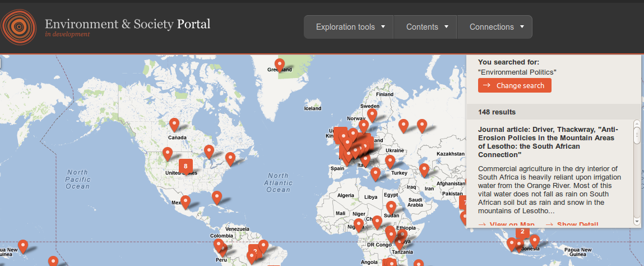This screenshot has height=266, width=644.
Task: Select the map pin near Turkey
Action: click(x=390, y=162)
